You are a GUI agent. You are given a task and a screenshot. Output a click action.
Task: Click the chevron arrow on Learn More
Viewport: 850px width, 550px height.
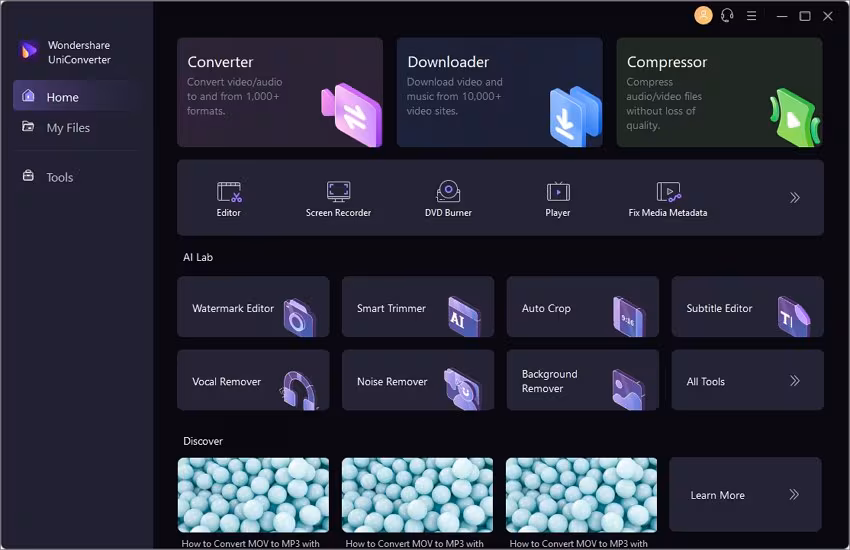(794, 494)
